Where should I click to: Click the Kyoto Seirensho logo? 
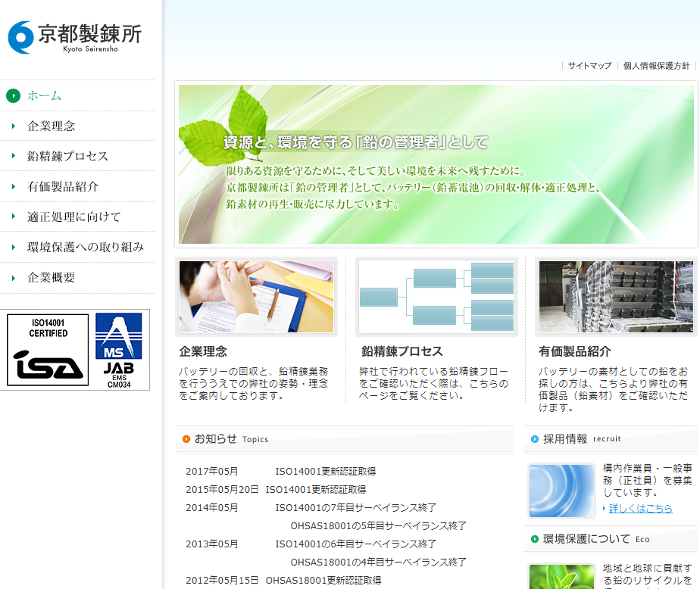click(x=74, y=37)
